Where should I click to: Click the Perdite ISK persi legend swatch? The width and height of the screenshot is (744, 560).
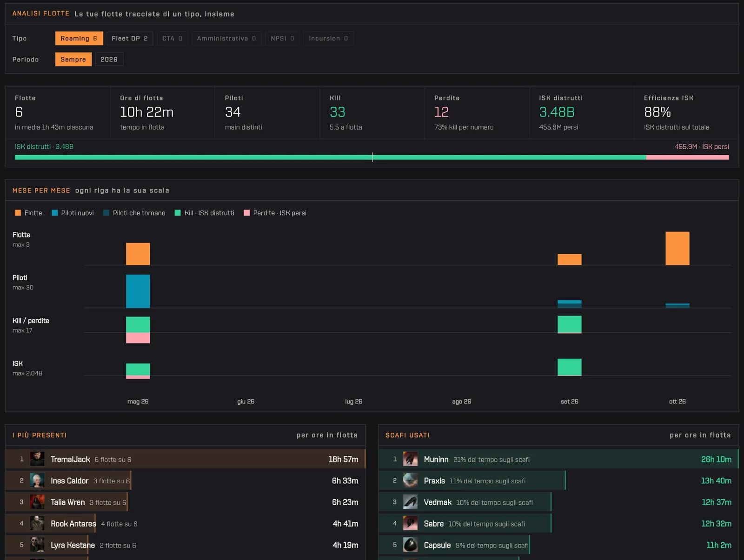tap(247, 213)
